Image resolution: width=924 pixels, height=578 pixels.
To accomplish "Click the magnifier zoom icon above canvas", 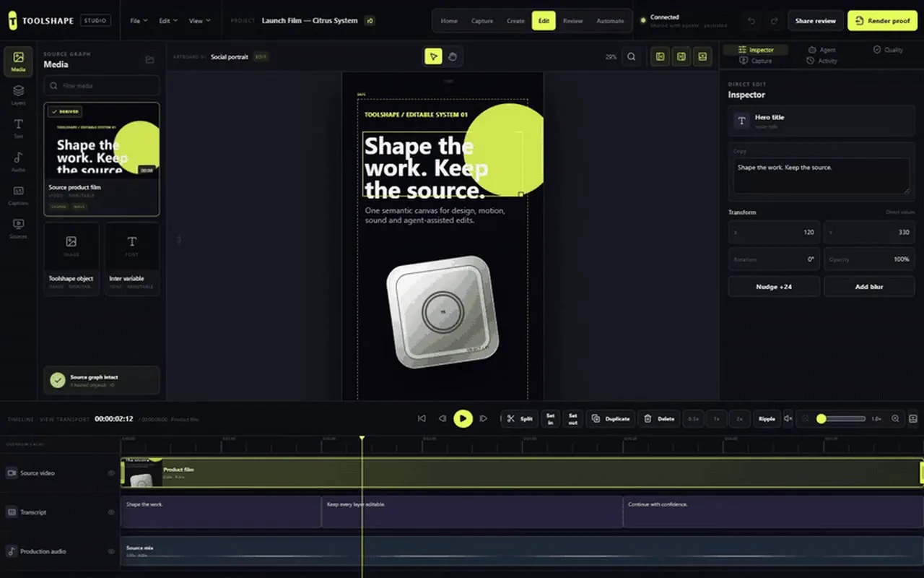I will [x=632, y=56].
